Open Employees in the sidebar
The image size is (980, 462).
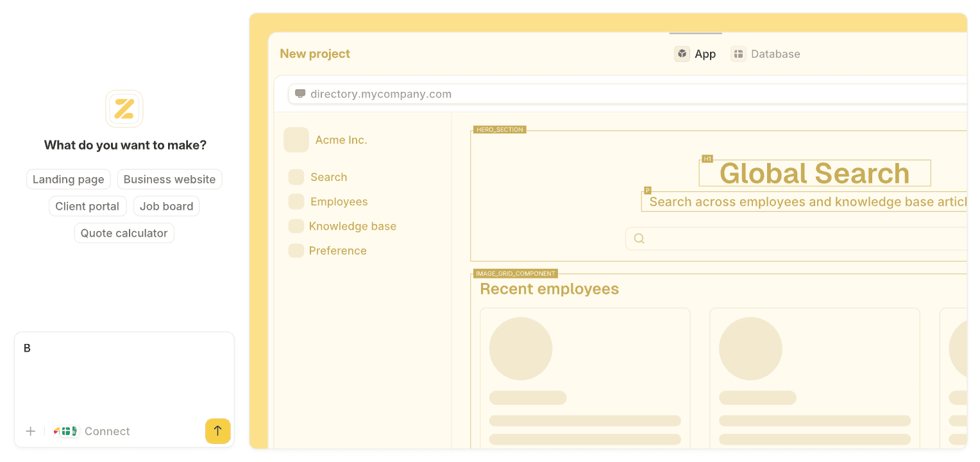coord(339,201)
